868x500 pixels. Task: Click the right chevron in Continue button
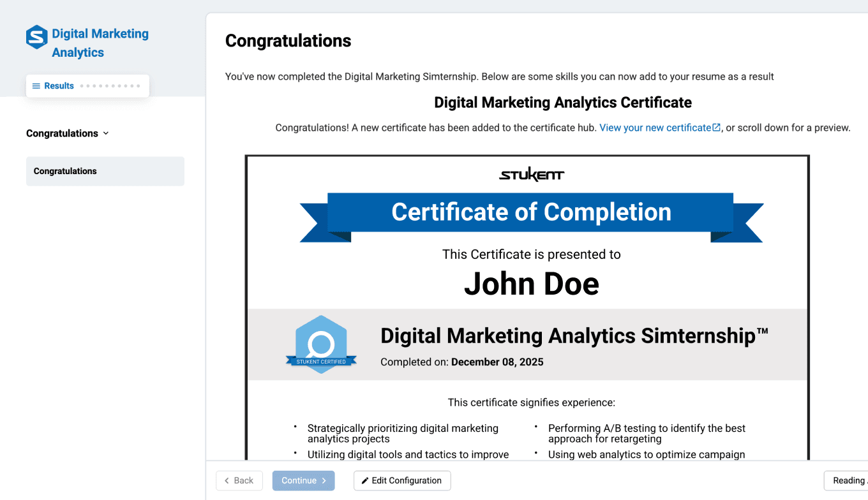324,481
